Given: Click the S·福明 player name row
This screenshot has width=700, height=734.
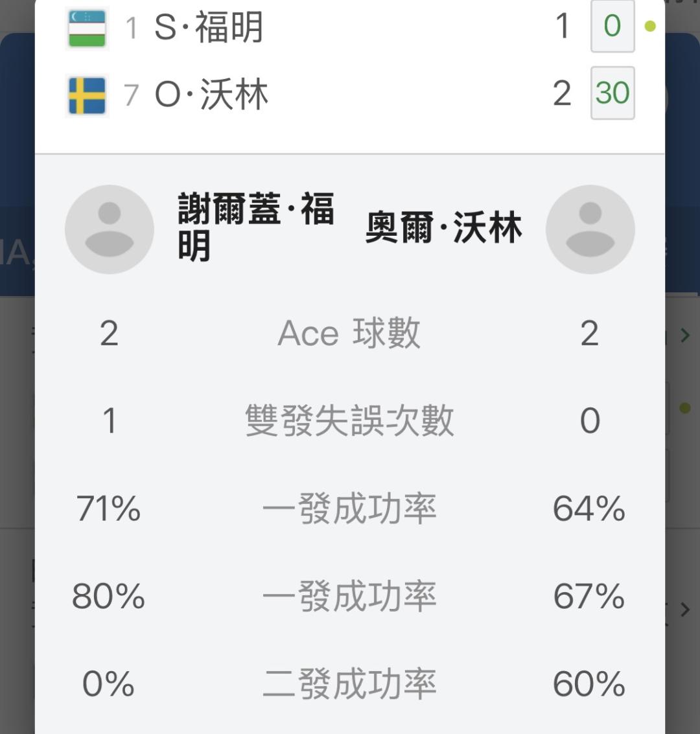Looking at the screenshot, I should point(350,27).
